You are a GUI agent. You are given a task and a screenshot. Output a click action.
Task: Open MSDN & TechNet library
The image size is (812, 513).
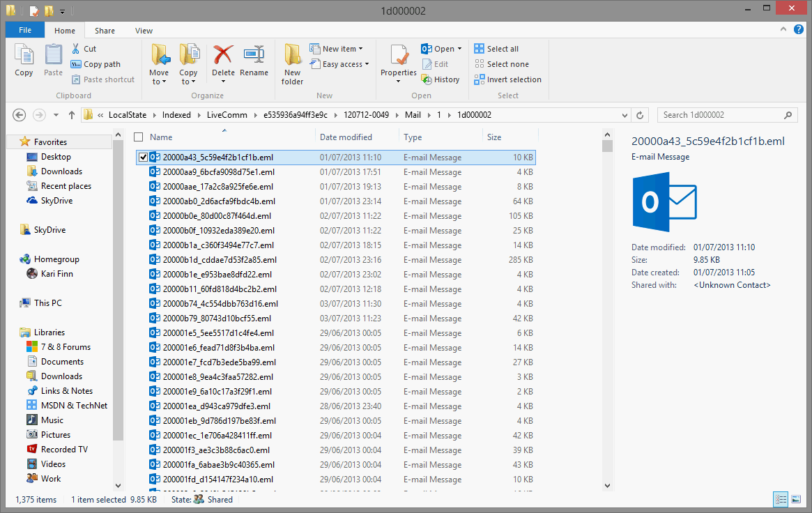tap(68, 406)
